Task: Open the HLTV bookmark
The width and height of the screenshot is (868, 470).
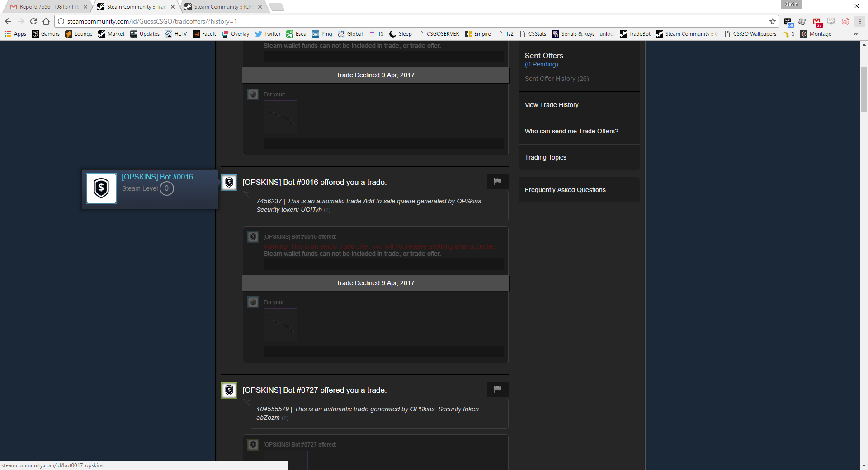Action: tap(176, 34)
